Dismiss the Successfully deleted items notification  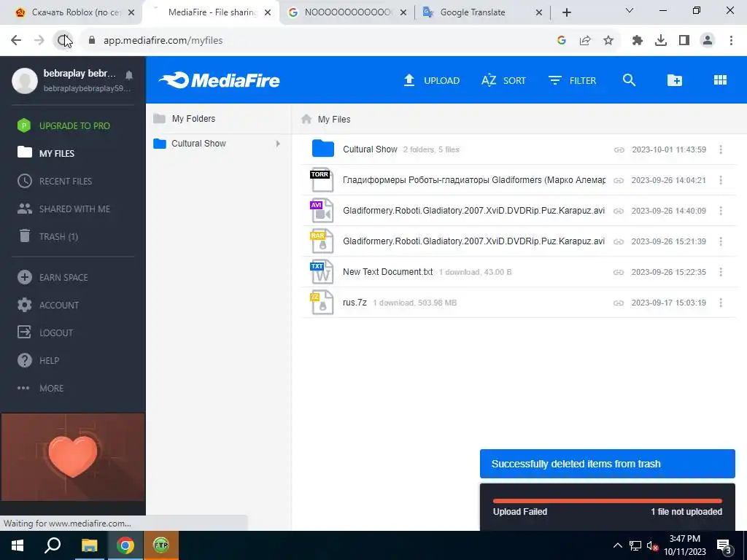pyautogui.click(x=608, y=464)
